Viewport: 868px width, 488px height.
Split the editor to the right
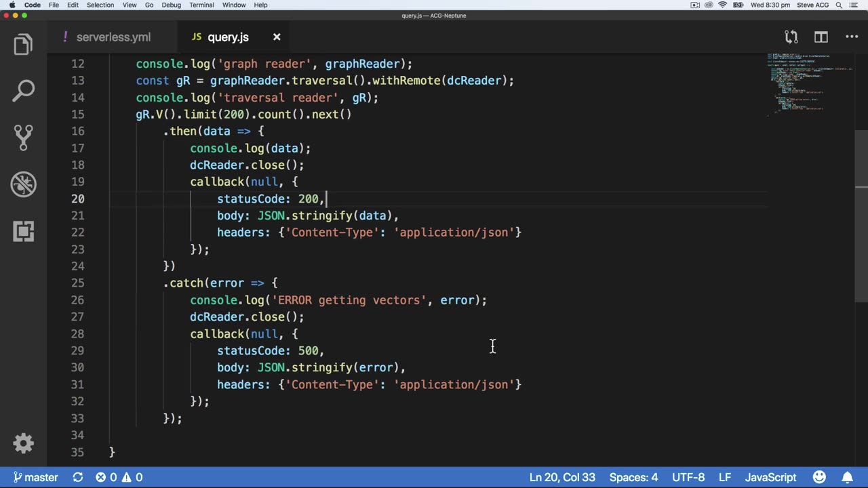(821, 37)
